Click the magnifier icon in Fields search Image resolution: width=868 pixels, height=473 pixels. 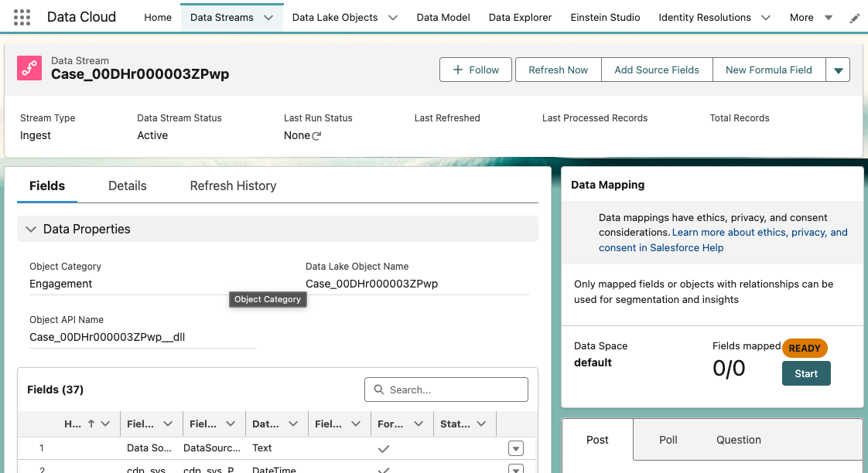pyautogui.click(x=379, y=390)
